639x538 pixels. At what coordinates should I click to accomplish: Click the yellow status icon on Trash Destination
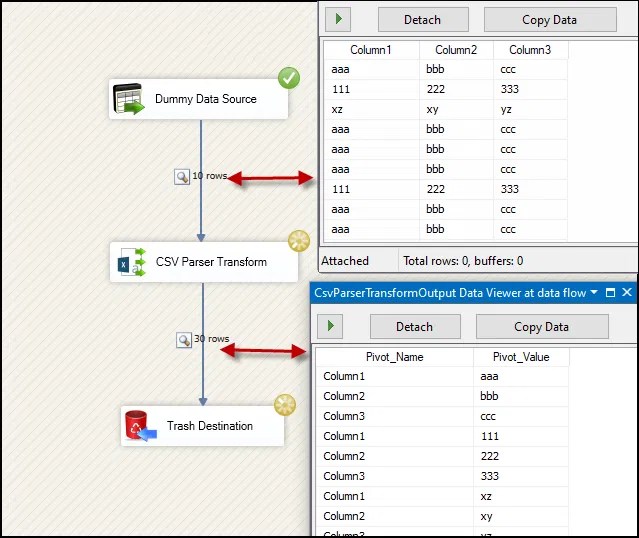tap(285, 404)
